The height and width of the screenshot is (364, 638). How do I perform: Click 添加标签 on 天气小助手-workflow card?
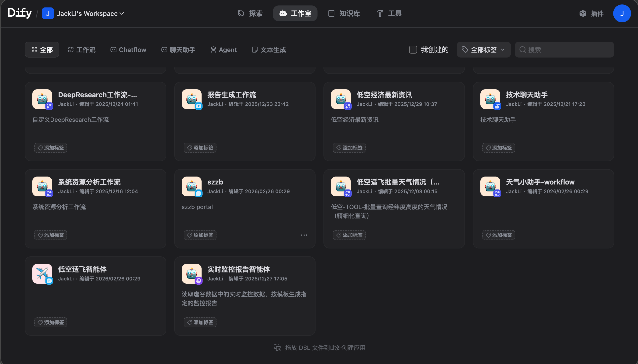(x=498, y=235)
